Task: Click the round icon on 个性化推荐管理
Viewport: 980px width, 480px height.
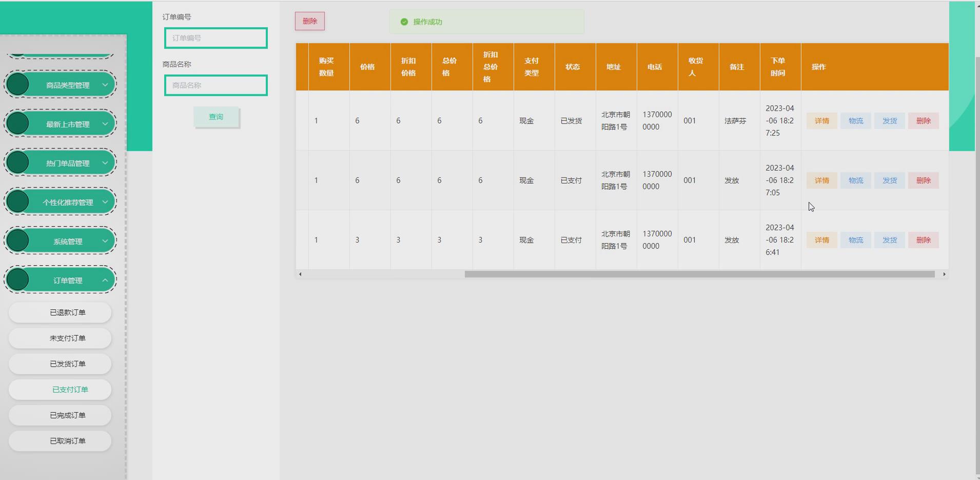Action: 18,202
